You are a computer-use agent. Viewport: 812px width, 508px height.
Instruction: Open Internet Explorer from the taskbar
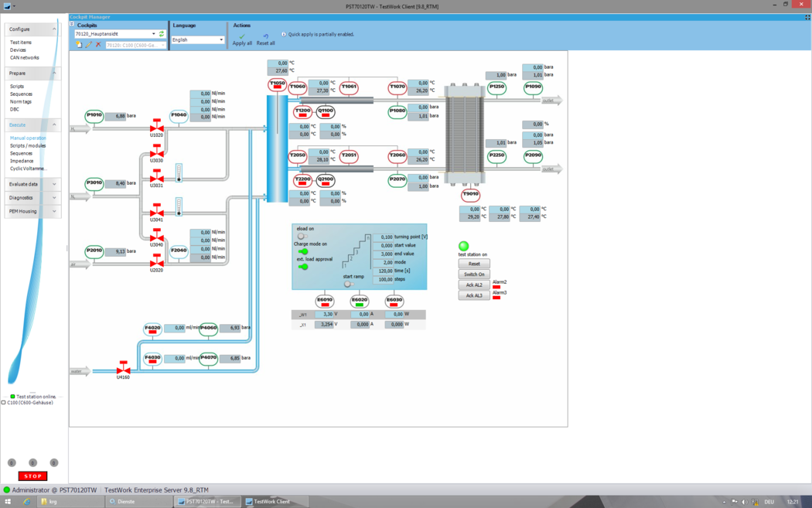coord(26,502)
